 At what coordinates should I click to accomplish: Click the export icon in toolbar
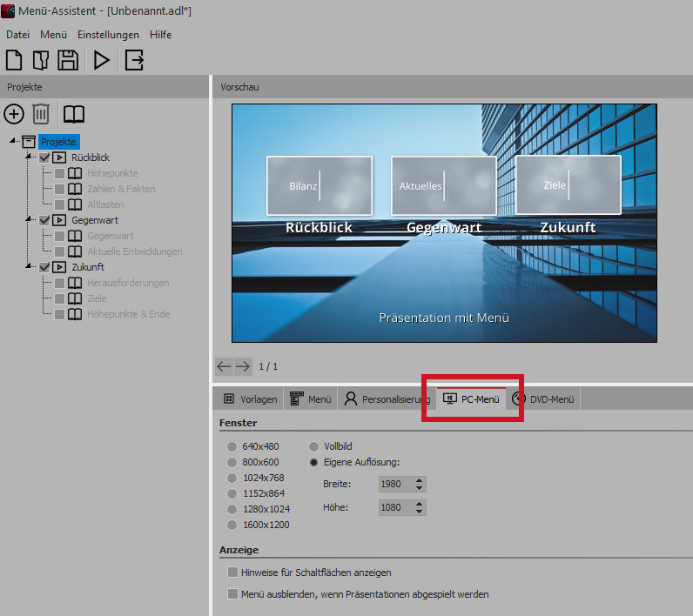pos(134,60)
